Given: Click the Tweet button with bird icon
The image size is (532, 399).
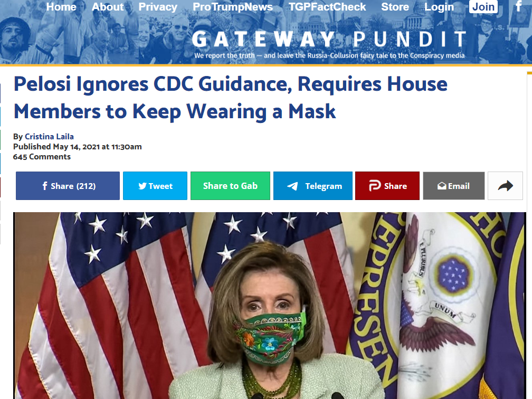Looking at the screenshot, I should tap(155, 186).
